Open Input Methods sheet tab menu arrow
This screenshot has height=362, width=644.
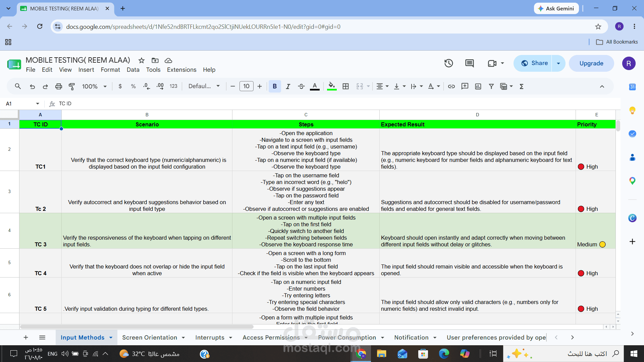(111, 338)
